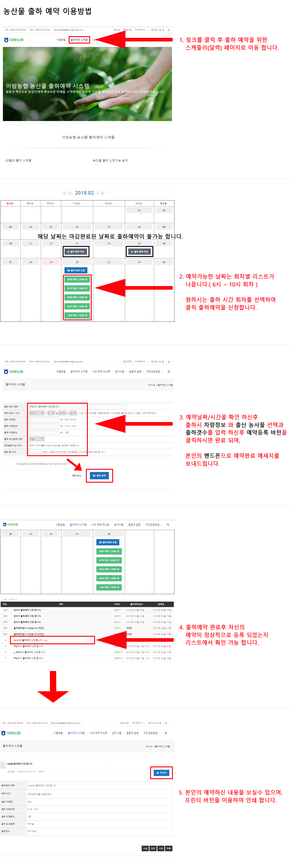The width and height of the screenshot is (290, 868).
Task: Open 이용방법 menu above the hand banner
Action: (61, 40)
